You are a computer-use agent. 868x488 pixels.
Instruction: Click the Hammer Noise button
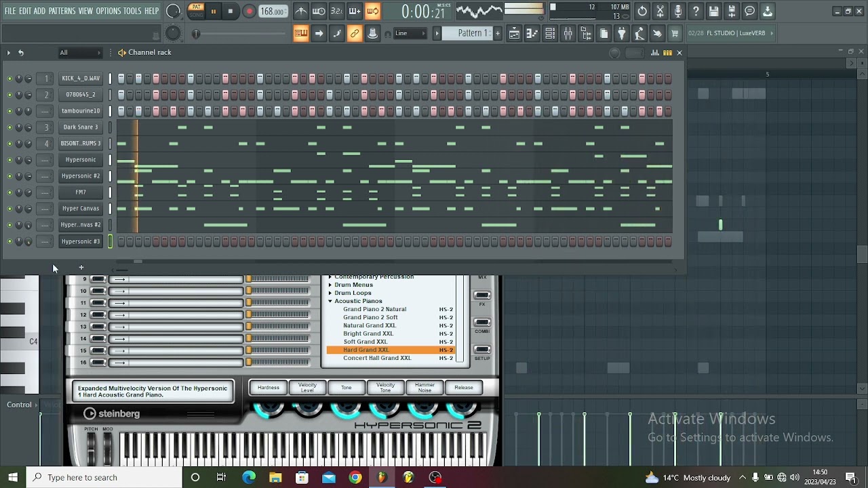coord(425,388)
